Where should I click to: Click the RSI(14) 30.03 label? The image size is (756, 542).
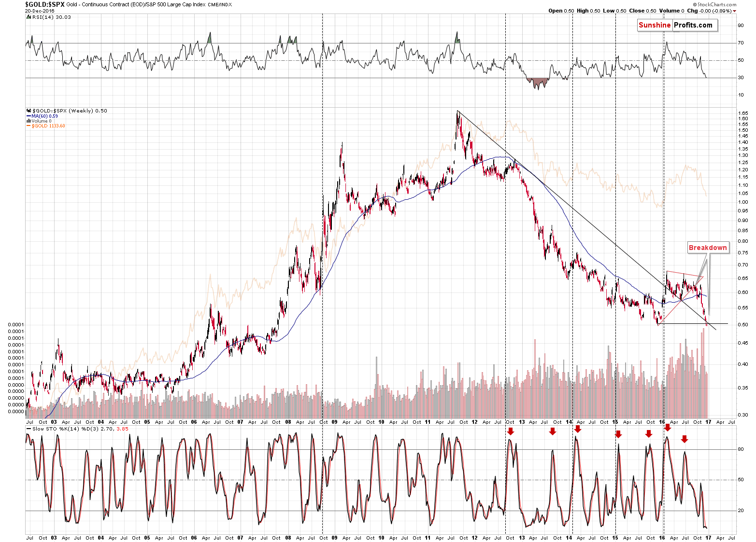51,17
